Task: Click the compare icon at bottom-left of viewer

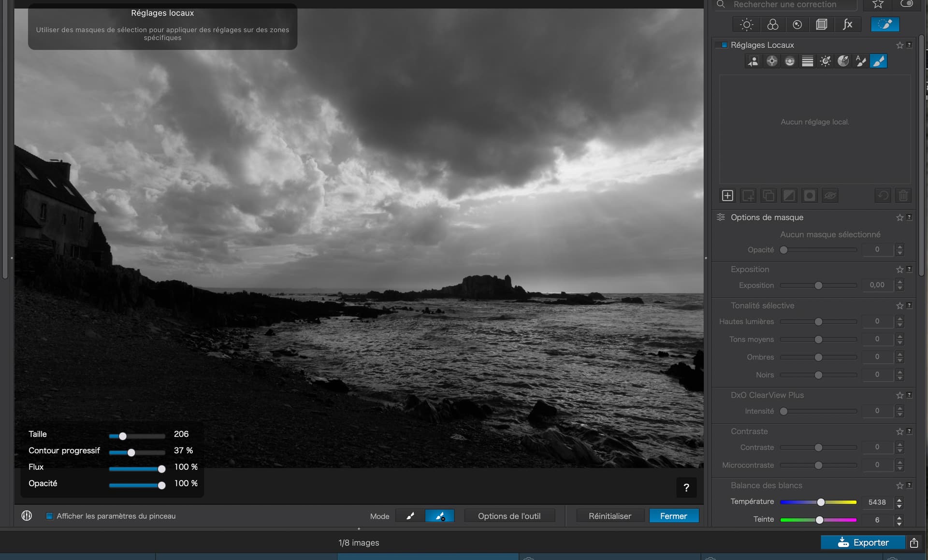Action: click(x=27, y=516)
